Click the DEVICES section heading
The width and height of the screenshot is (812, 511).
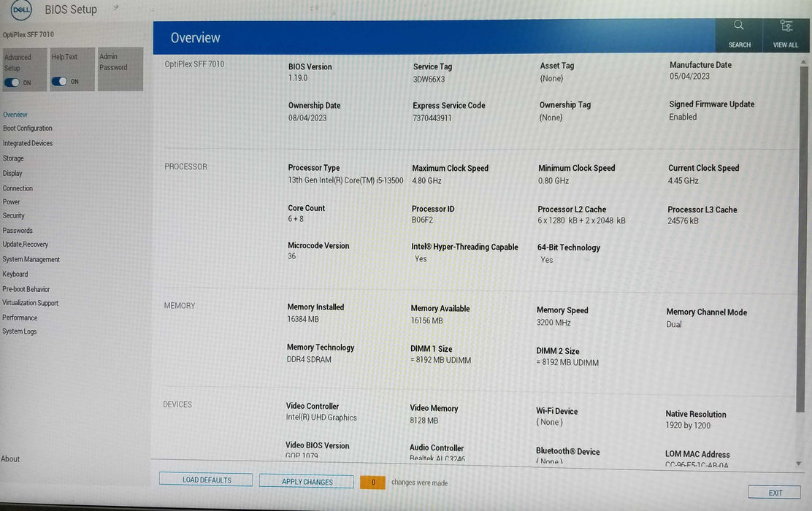[x=177, y=404]
